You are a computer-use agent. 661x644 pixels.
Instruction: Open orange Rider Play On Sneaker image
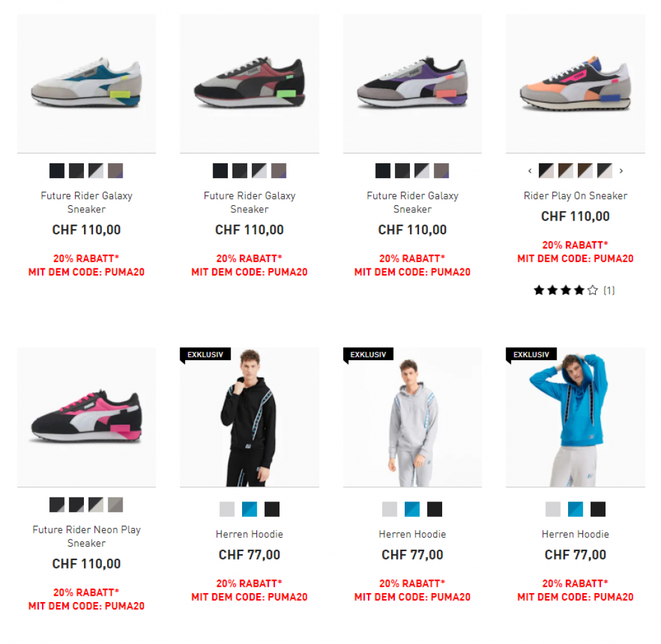point(575,83)
